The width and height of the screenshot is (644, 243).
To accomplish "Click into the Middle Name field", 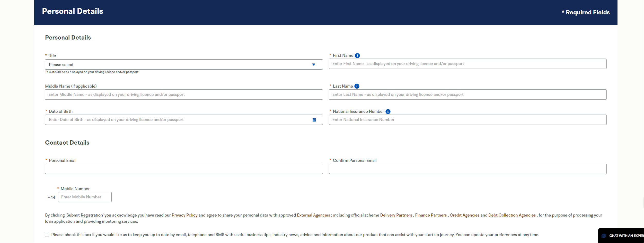I will [x=184, y=95].
